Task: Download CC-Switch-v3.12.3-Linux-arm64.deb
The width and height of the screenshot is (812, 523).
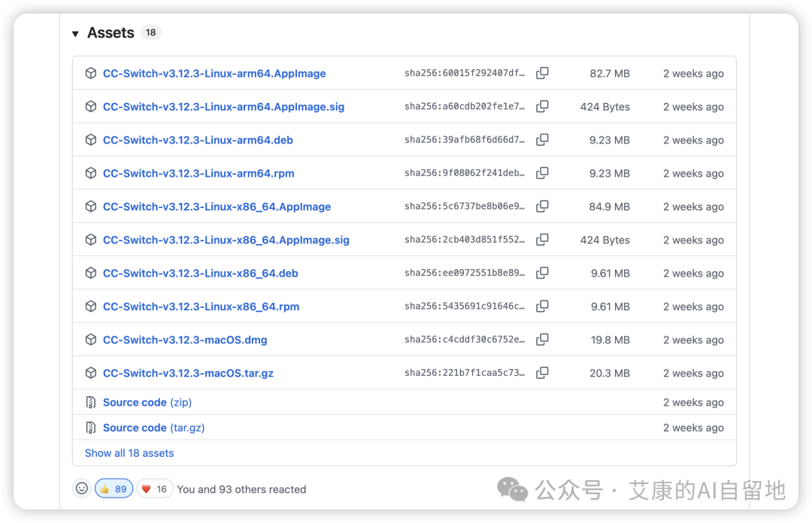Action: tap(198, 140)
